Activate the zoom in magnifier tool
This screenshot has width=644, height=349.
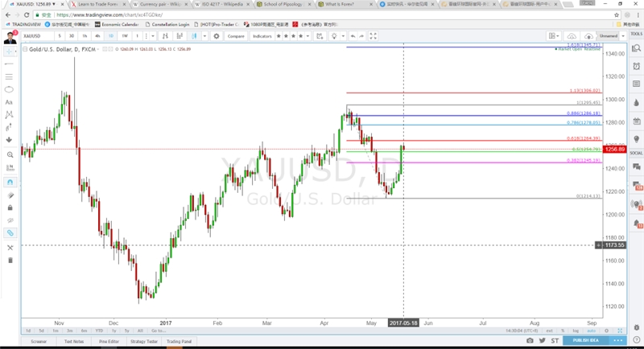pyautogui.click(x=10, y=155)
